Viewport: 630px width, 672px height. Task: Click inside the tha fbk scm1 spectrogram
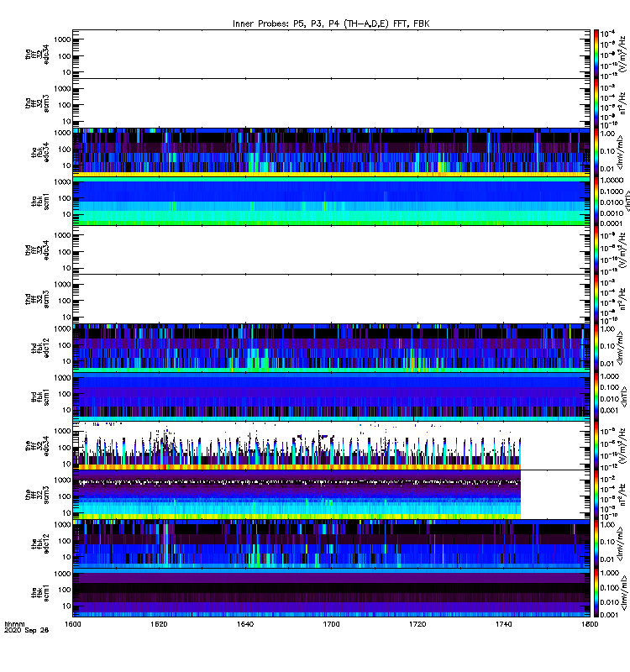(x=331, y=202)
